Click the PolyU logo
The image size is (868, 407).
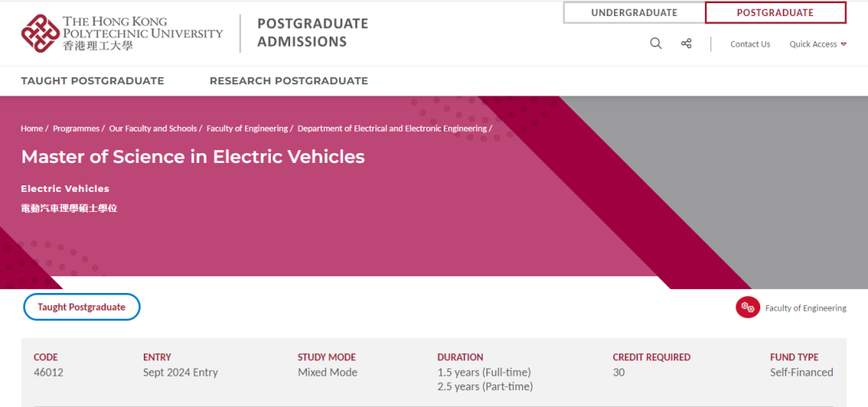click(122, 33)
